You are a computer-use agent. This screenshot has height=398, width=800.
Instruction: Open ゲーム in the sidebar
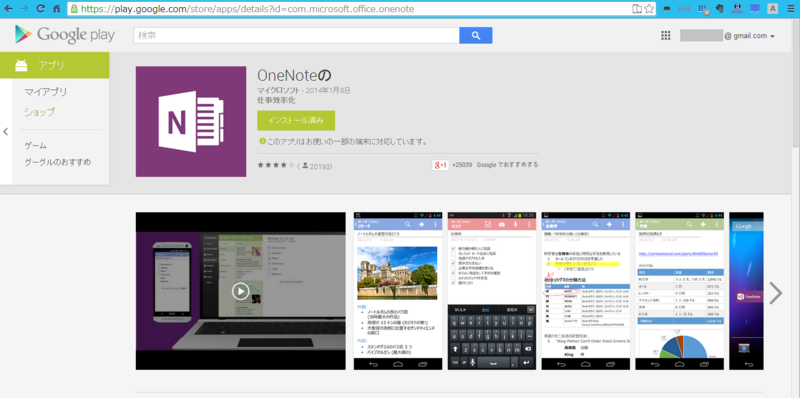(36, 146)
